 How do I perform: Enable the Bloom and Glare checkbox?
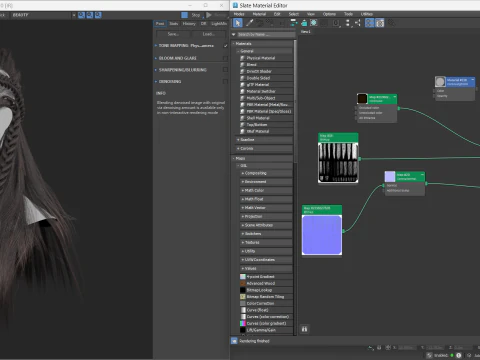[225, 58]
